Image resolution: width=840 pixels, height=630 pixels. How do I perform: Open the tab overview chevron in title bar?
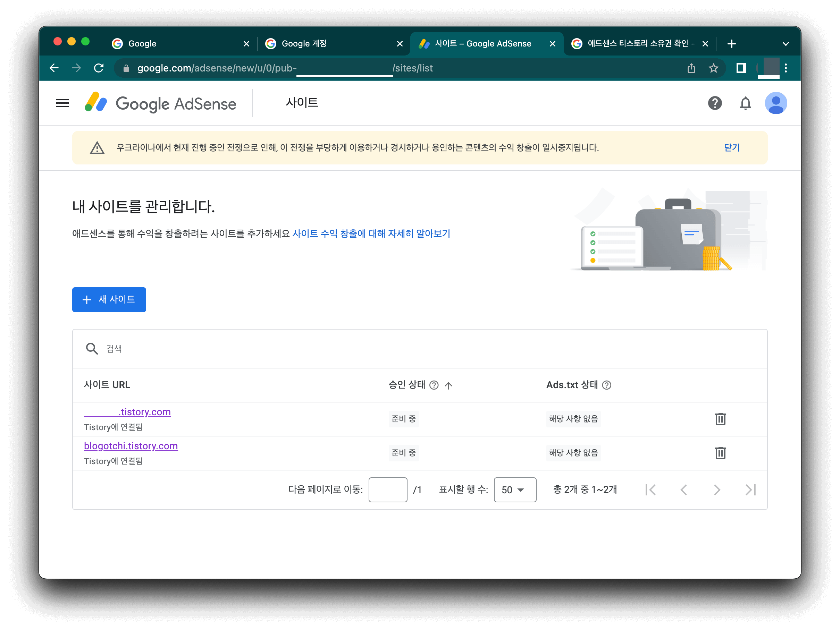click(786, 43)
